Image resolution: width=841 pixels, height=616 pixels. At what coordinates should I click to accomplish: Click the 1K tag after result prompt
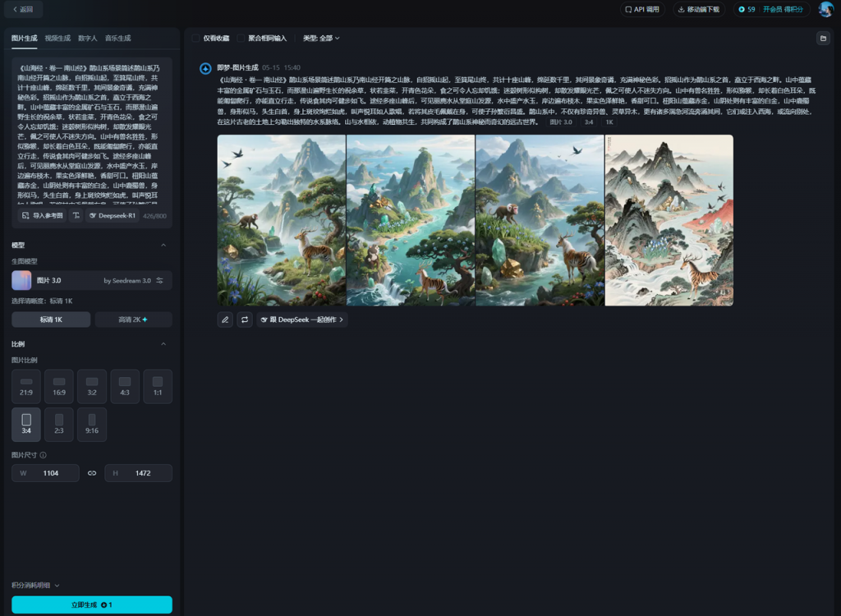click(609, 122)
